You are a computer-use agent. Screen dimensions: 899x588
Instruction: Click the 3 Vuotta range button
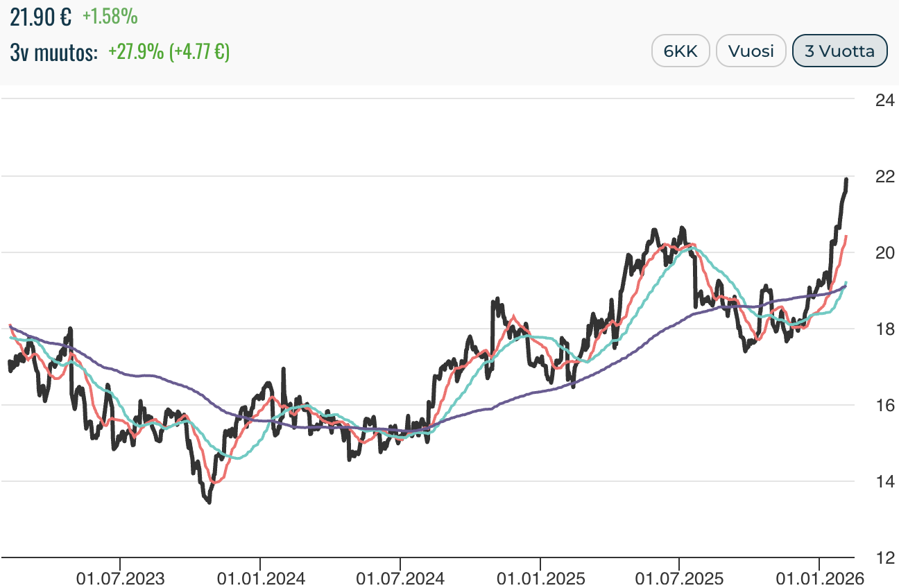coord(839,51)
